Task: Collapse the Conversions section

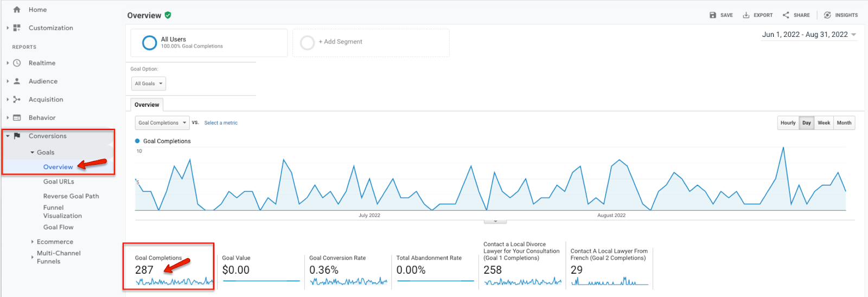Action: [8, 136]
